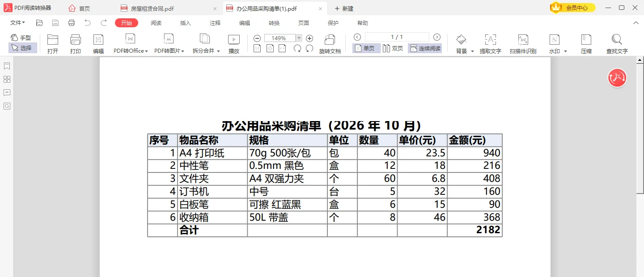The width and height of the screenshot is (644, 277).
Task: Click 旋转文档 rotate document tool
Action: pos(330,44)
